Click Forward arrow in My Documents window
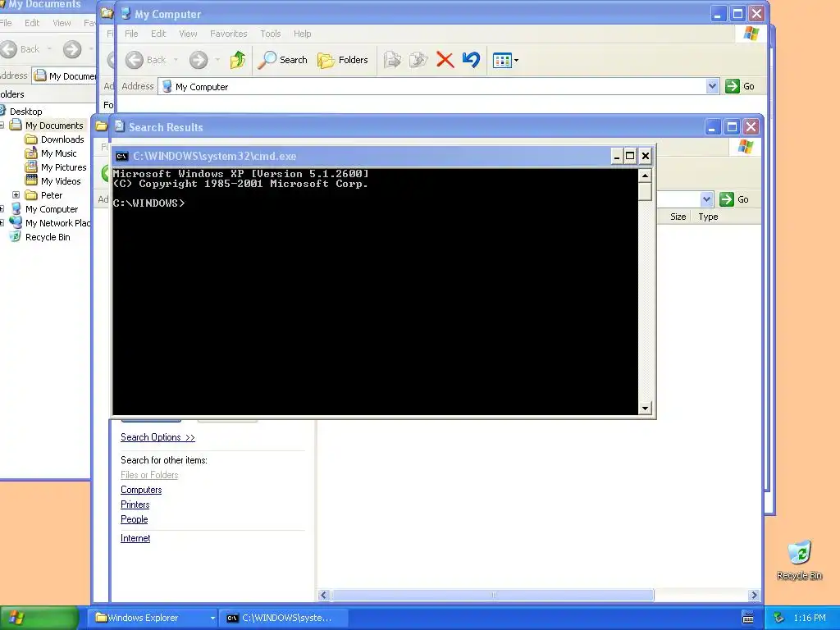 72,49
